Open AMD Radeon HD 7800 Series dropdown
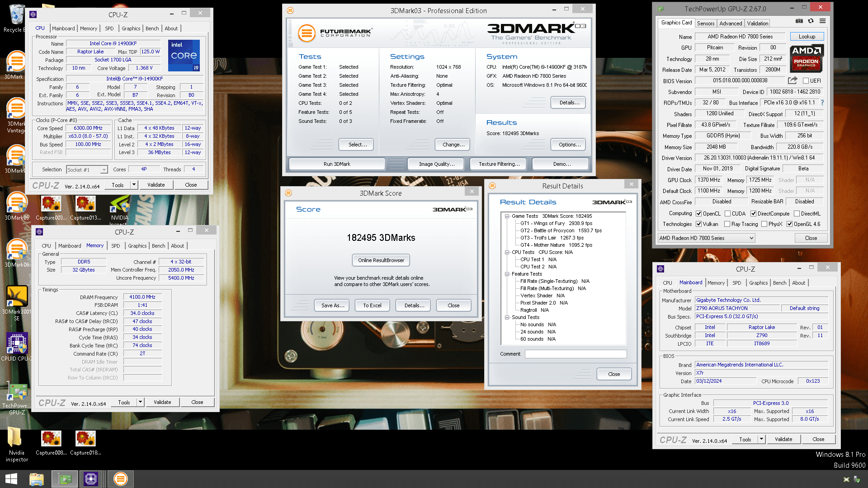The image size is (868, 488). point(706,238)
